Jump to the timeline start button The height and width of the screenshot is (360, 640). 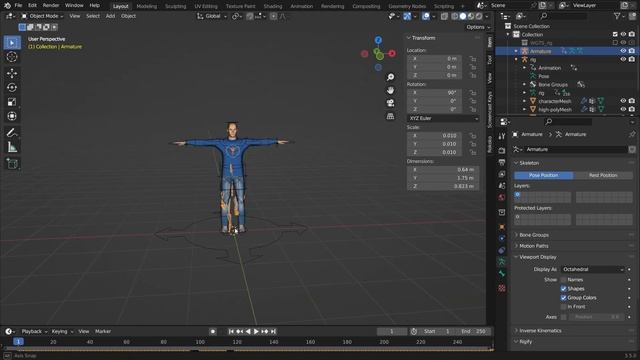[231, 331]
